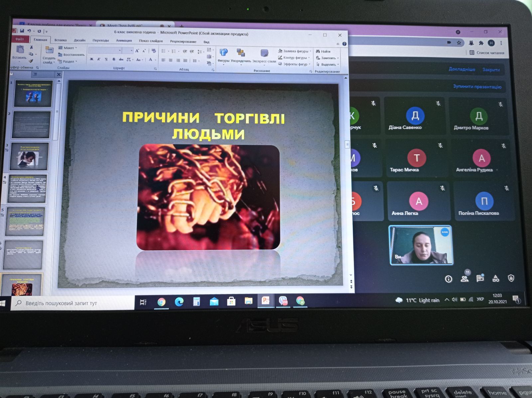
Task: Toggle center text alignment
Action: tap(171, 60)
